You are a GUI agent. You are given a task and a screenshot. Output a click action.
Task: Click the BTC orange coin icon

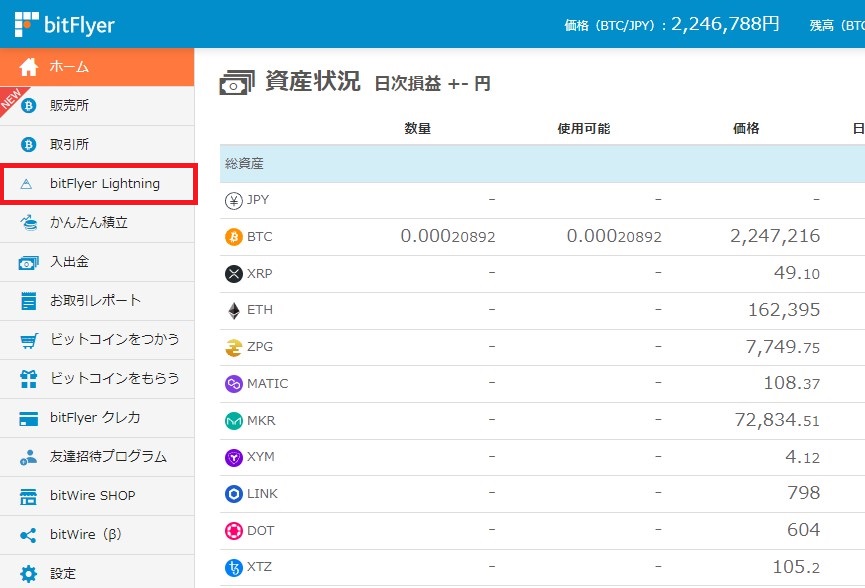coord(234,237)
